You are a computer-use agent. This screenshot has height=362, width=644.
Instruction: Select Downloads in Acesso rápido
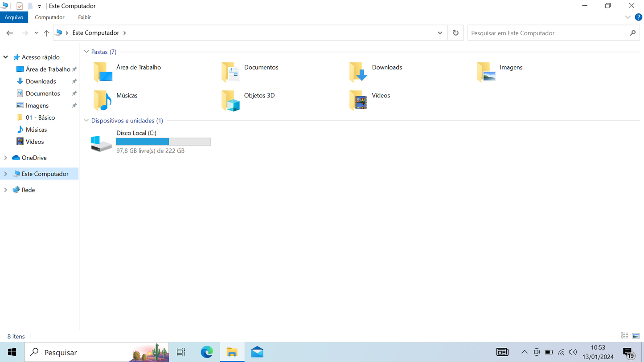tap(41, 81)
